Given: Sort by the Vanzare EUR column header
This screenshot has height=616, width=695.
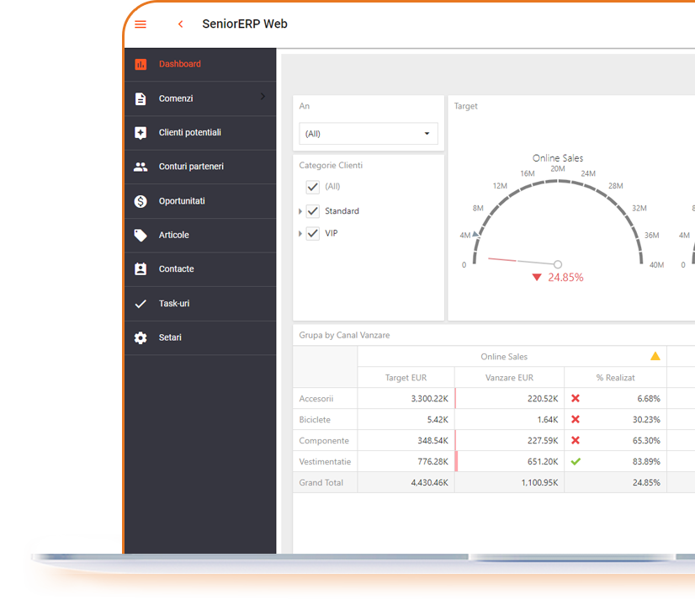Looking at the screenshot, I should (x=509, y=378).
